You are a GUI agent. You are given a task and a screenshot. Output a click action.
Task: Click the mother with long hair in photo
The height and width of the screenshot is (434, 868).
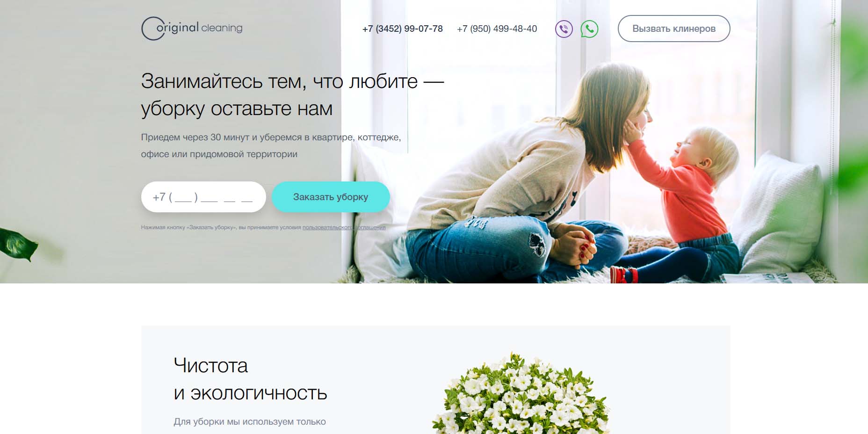click(528, 178)
